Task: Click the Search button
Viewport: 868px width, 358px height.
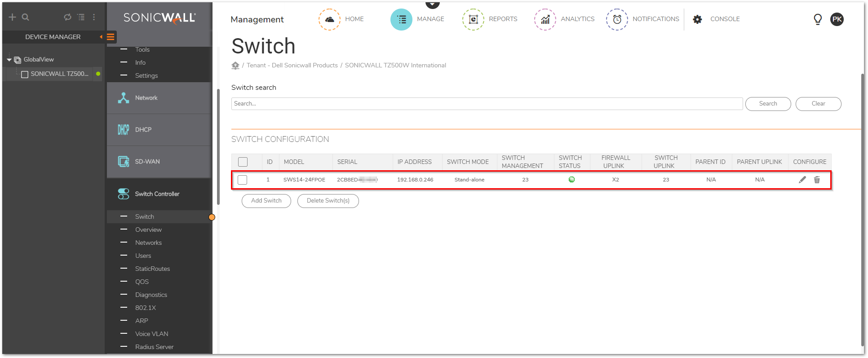Action: coord(768,104)
